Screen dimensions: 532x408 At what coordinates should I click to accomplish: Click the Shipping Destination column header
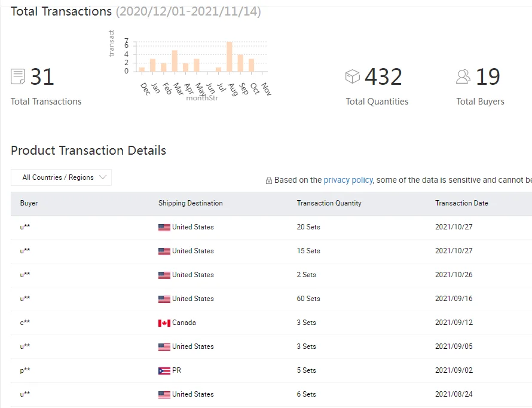pos(190,203)
